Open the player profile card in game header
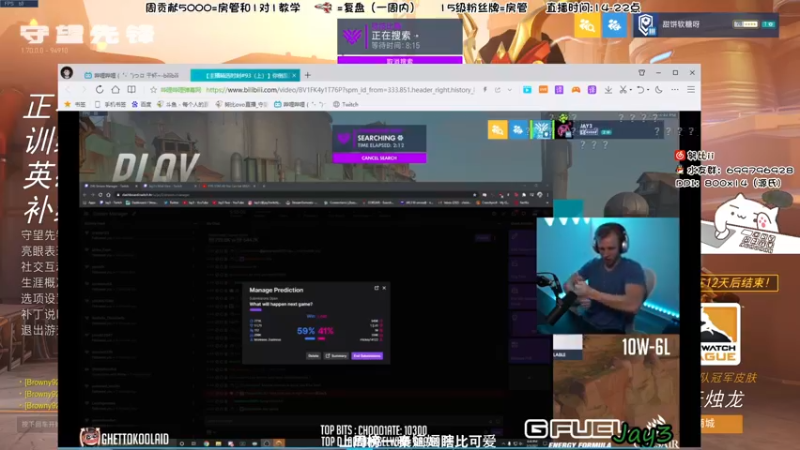This screenshot has height=450, width=800. (706, 24)
